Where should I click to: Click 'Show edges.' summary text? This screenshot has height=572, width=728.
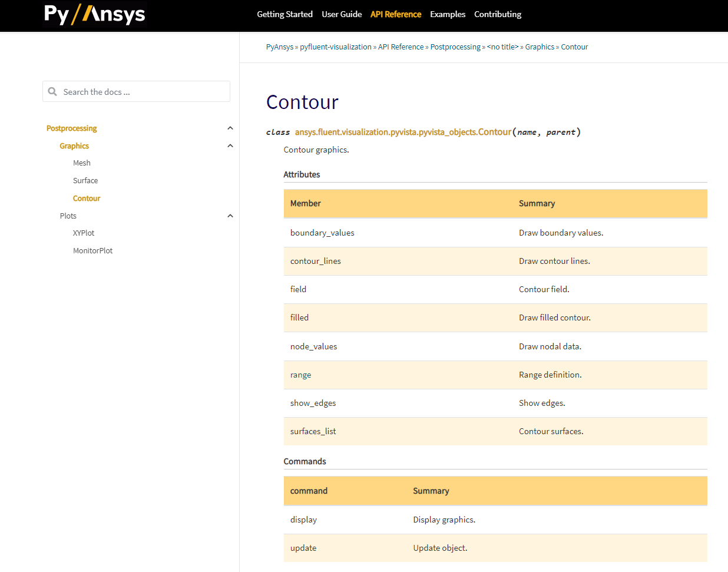(x=542, y=404)
